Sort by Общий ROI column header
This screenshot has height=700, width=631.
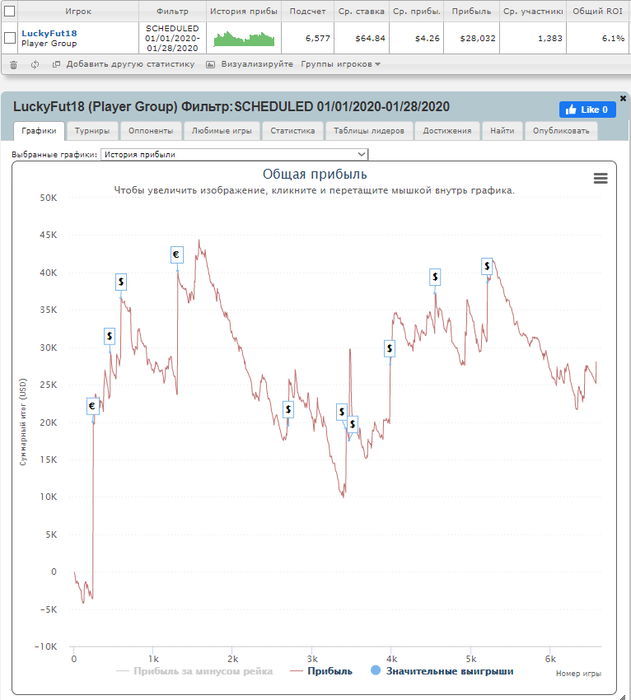click(598, 11)
